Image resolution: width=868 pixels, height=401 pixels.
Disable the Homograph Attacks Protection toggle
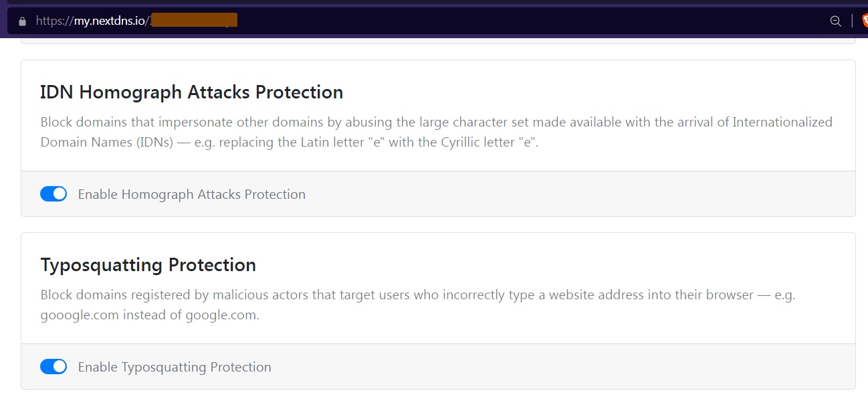53,194
